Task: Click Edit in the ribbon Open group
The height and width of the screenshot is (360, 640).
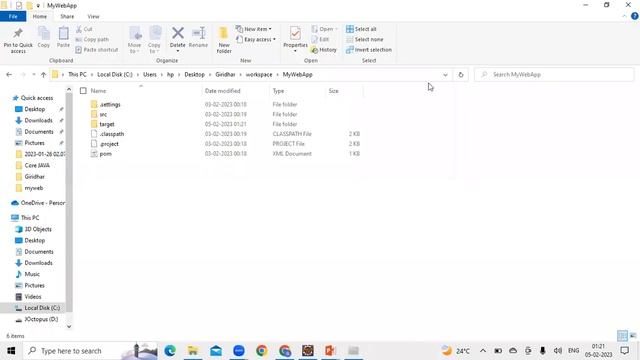Action: coord(320,40)
